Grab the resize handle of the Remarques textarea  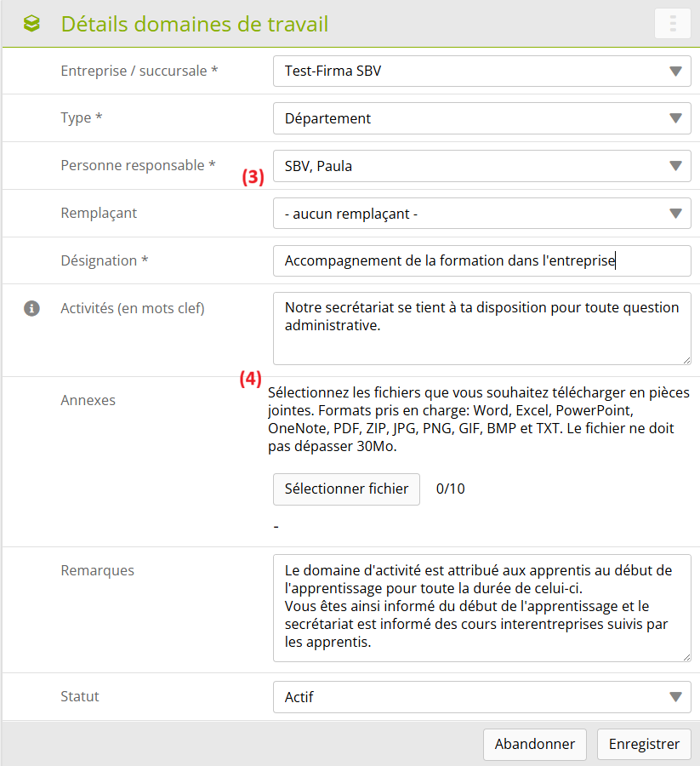(x=686, y=656)
